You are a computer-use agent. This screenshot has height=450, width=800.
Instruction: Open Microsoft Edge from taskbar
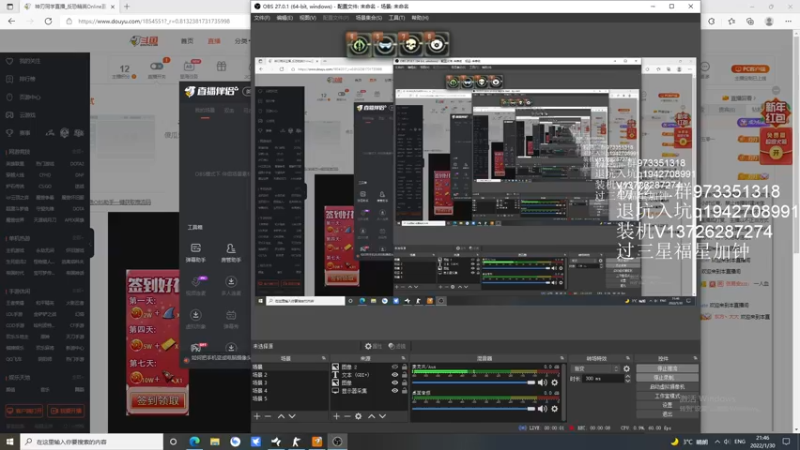(x=194, y=441)
